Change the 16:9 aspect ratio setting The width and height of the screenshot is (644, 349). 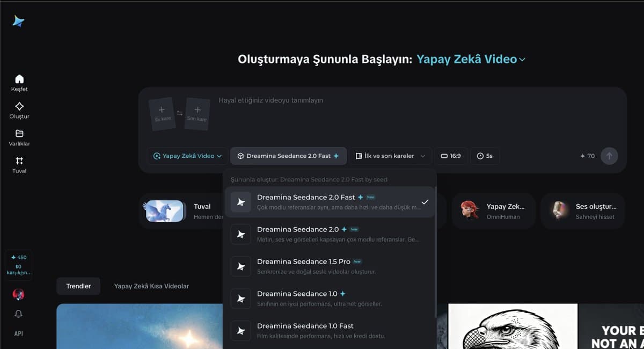pos(451,156)
